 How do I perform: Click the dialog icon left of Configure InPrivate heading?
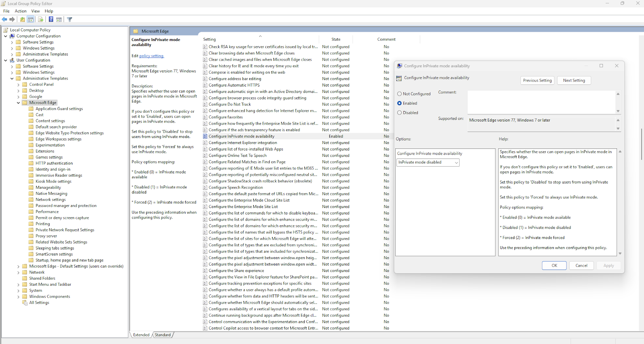pyautogui.click(x=399, y=78)
